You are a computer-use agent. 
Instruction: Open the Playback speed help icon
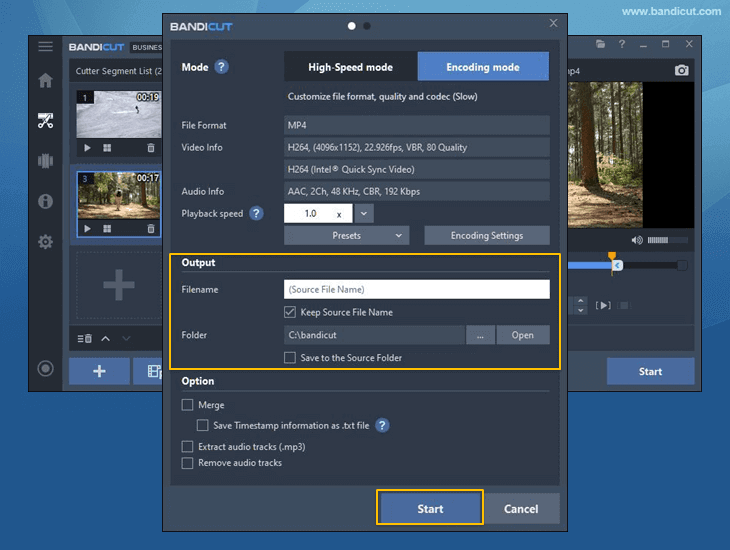pyautogui.click(x=256, y=213)
